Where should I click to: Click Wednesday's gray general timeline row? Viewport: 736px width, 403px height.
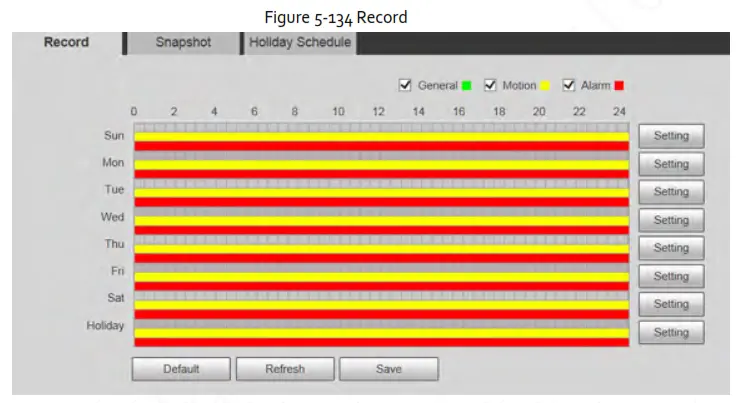(x=382, y=212)
